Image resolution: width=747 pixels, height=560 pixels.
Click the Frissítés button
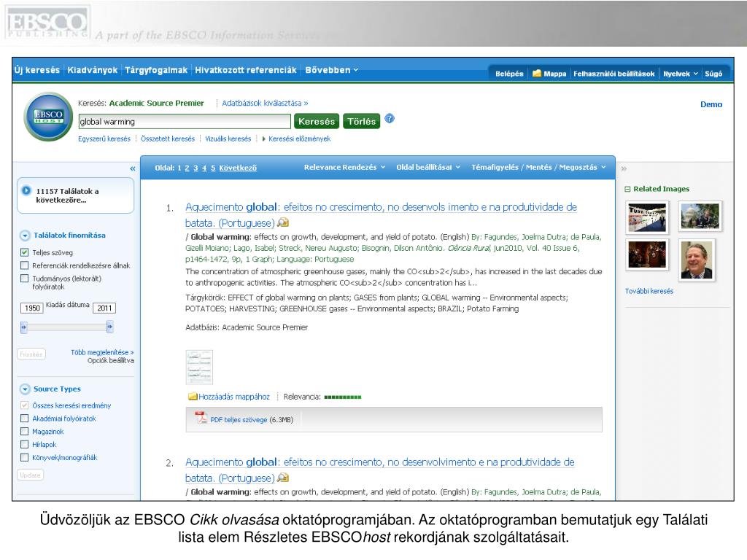coord(31,354)
